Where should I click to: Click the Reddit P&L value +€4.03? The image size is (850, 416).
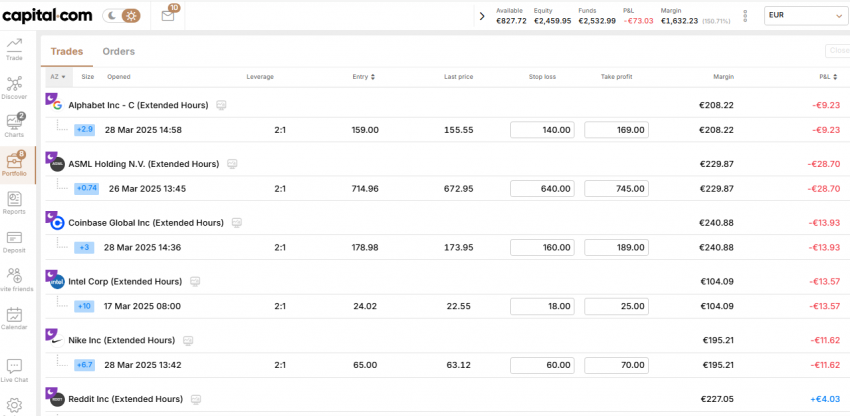tap(825, 399)
